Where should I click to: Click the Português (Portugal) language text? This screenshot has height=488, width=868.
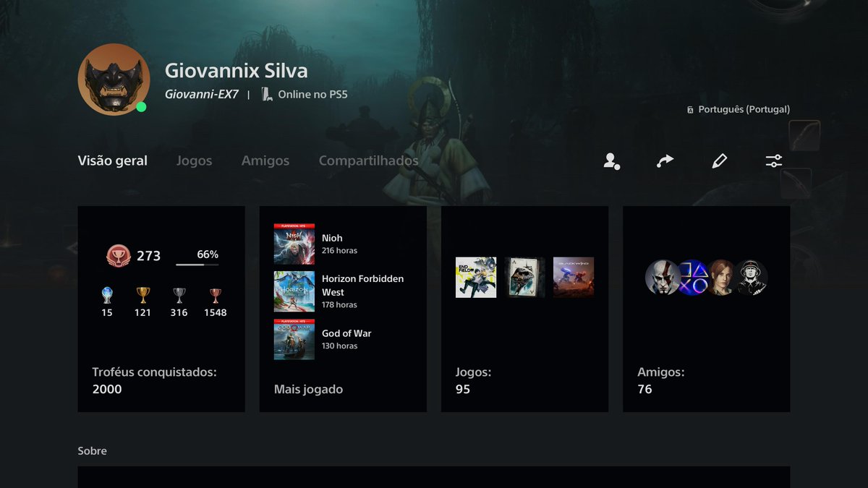click(744, 110)
